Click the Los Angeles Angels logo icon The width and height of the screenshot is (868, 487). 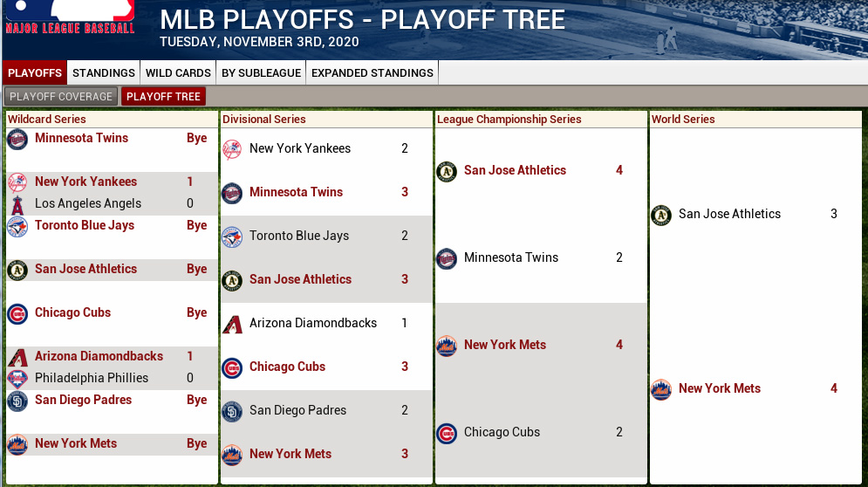[17, 204]
